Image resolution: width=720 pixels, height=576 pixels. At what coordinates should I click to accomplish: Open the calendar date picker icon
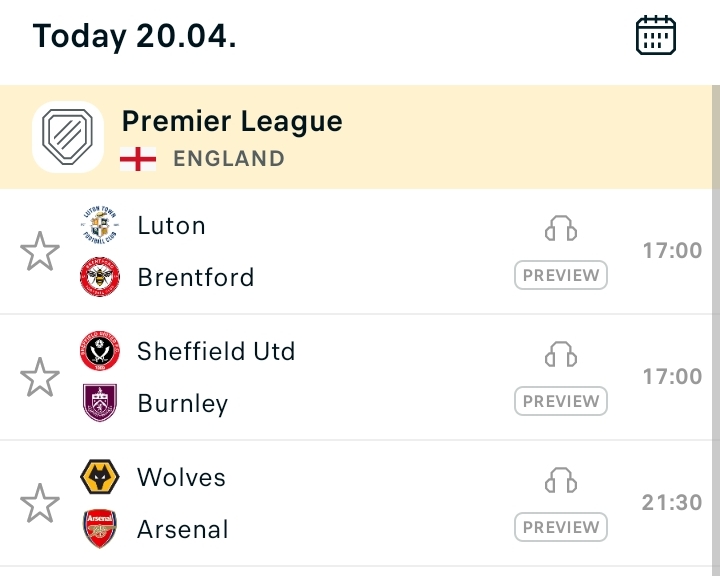(x=656, y=35)
